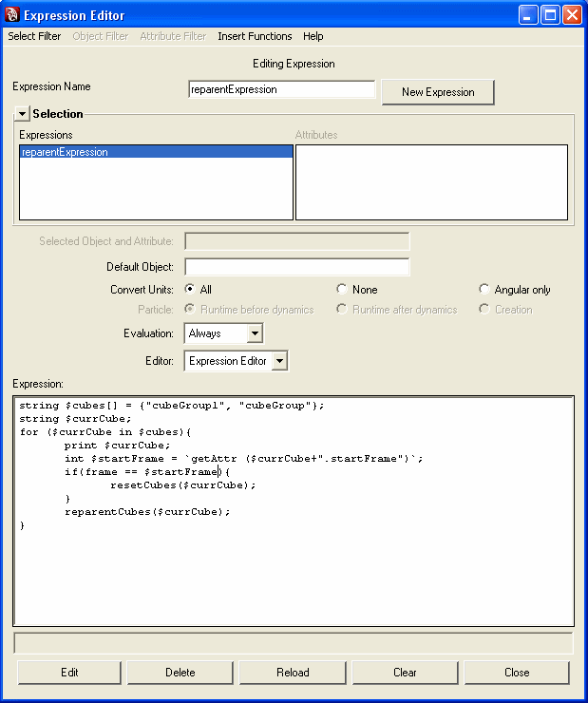This screenshot has height=703, width=588.
Task: Click the Maya icon in title bar
Action: click(12, 15)
